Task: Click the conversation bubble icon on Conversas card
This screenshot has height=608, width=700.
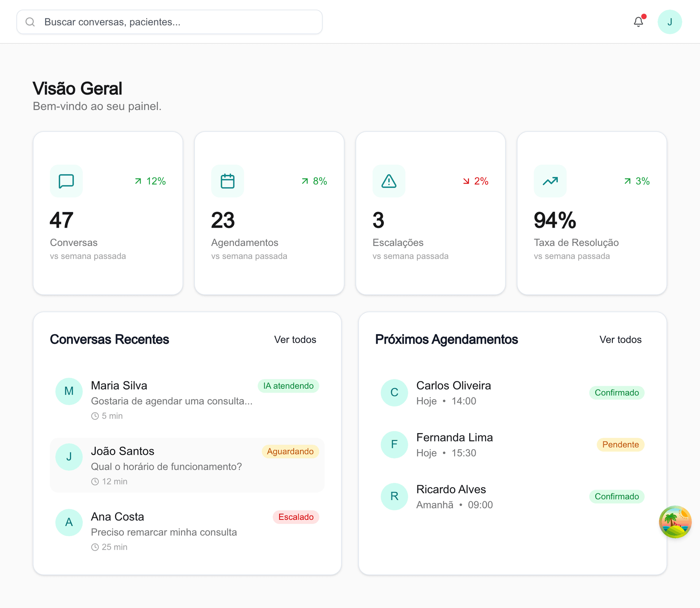Action: click(66, 181)
